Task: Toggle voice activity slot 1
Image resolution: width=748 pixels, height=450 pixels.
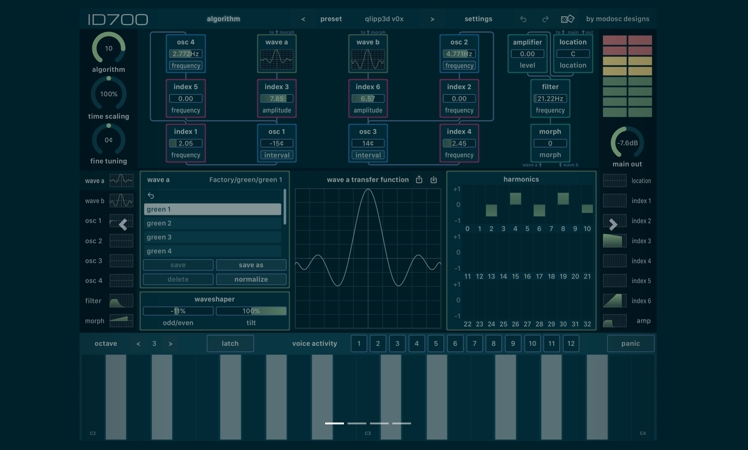Action: [x=358, y=343]
